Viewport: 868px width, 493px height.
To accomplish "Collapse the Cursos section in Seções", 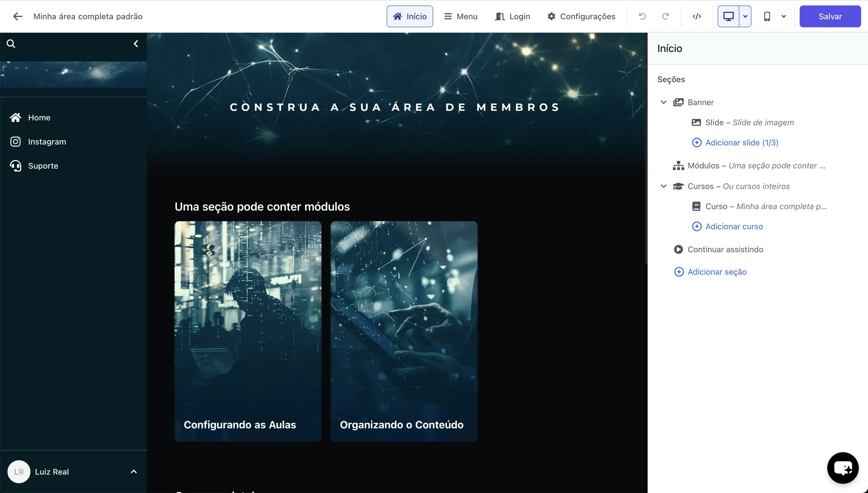I will [663, 186].
